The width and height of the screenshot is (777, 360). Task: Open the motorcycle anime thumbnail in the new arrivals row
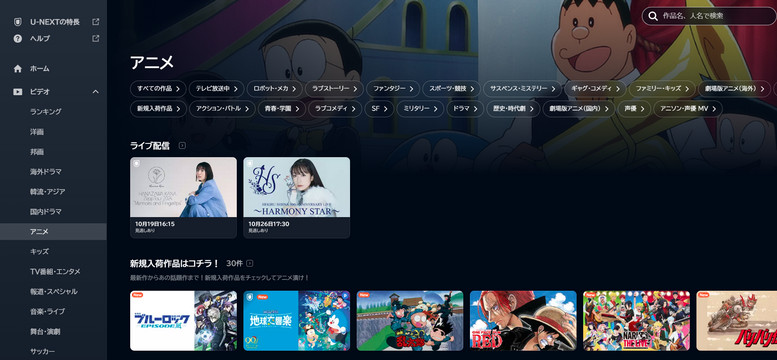tap(737, 321)
